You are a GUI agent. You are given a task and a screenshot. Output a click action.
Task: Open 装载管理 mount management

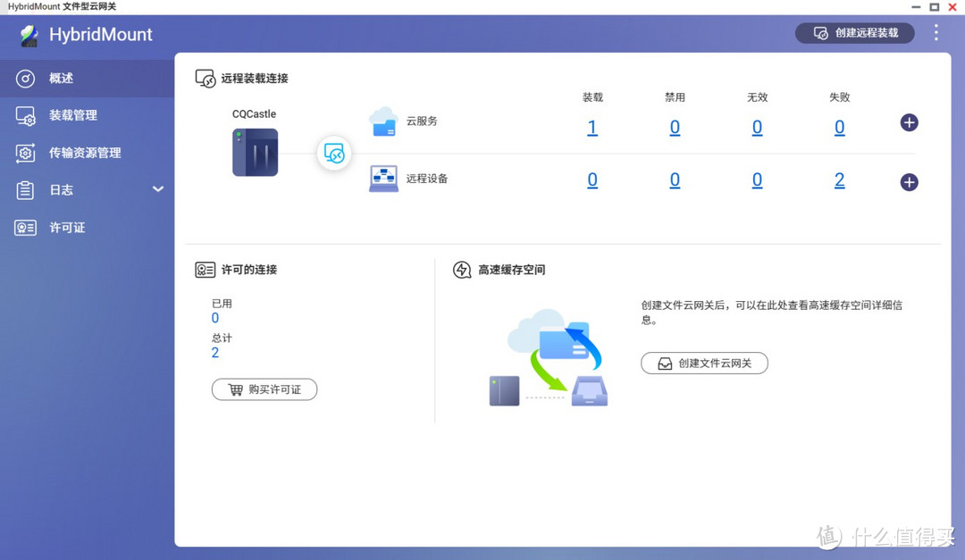coord(87,115)
